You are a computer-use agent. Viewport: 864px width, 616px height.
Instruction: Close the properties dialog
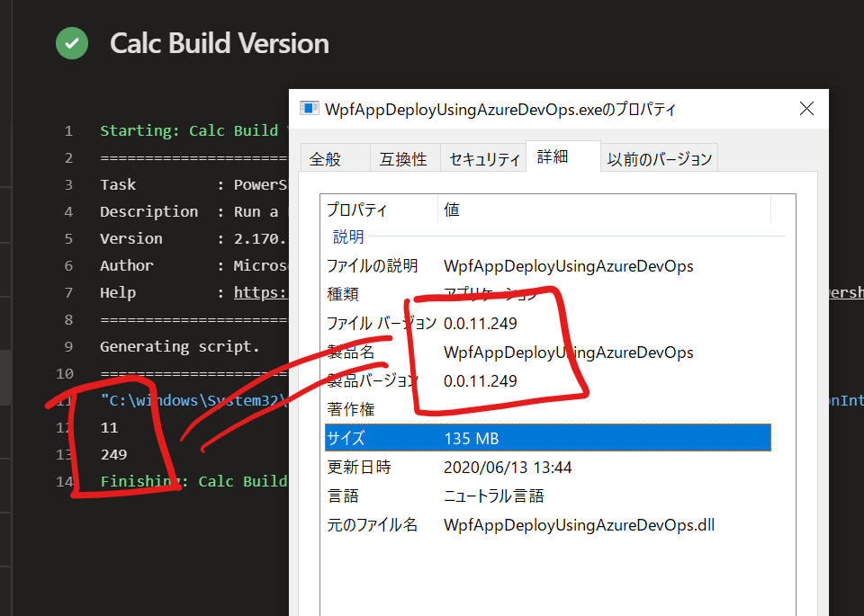[x=806, y=109]
